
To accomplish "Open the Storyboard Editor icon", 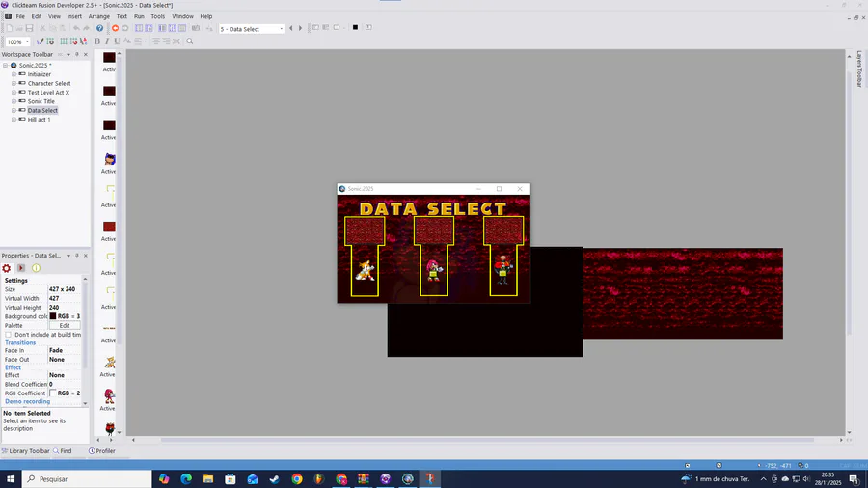I will click(139, 28).
